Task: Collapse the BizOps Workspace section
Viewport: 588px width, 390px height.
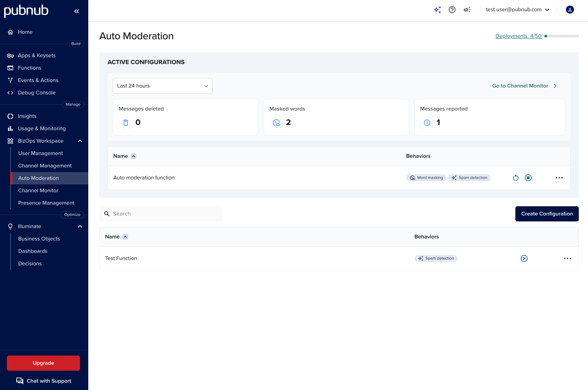Action: click(x=80, y=141)
